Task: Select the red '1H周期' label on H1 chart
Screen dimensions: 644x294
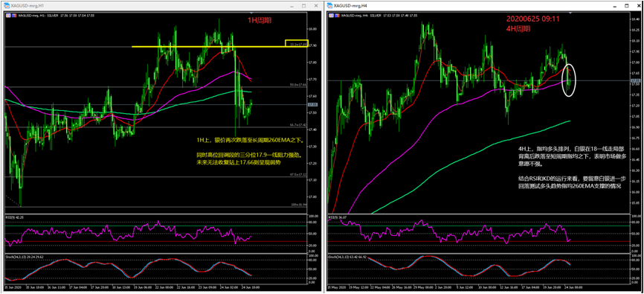Action: [259, 20]
